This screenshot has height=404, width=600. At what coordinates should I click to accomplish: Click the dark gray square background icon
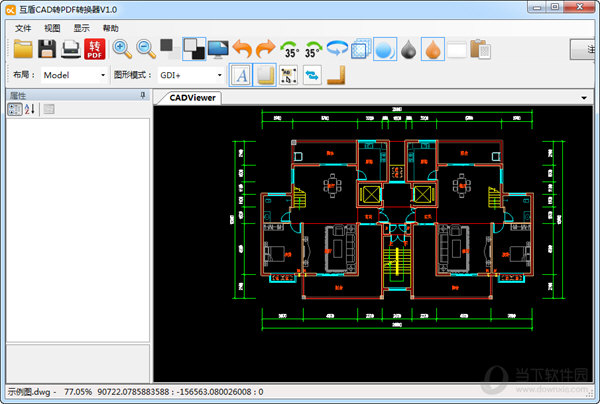pos(169,48)
